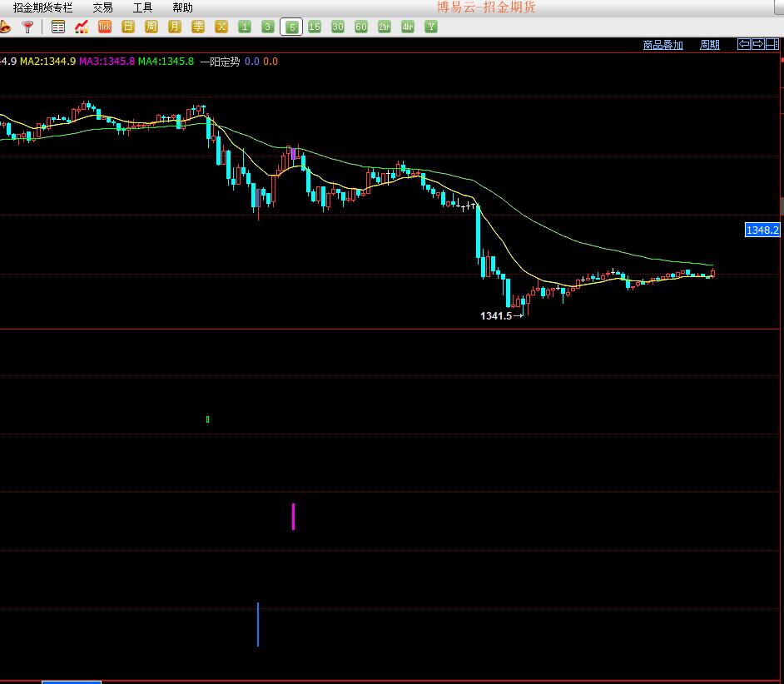Open the quote list table icon
The width and height of the screenshot is (784, 684).
57,27
